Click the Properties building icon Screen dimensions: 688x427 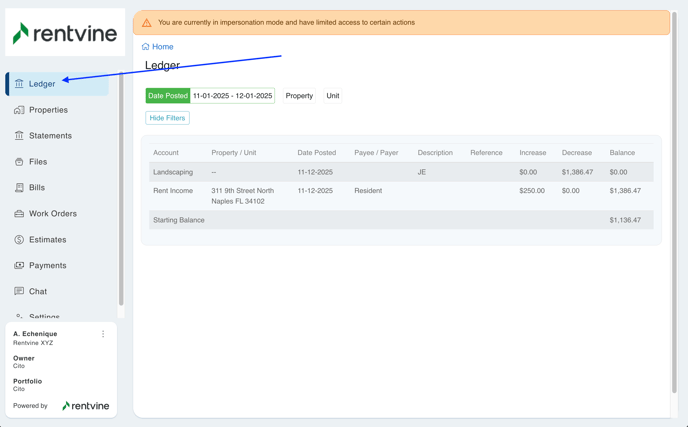pos(19,110)
